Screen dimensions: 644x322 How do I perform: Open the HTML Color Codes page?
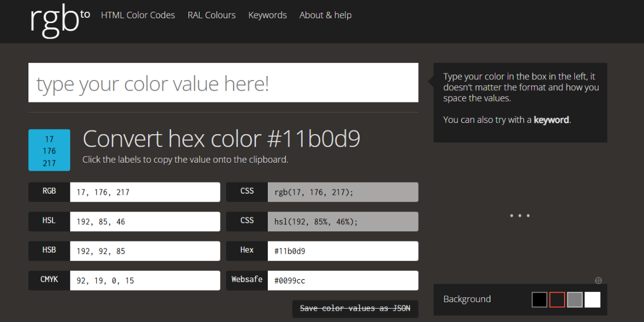138,15
